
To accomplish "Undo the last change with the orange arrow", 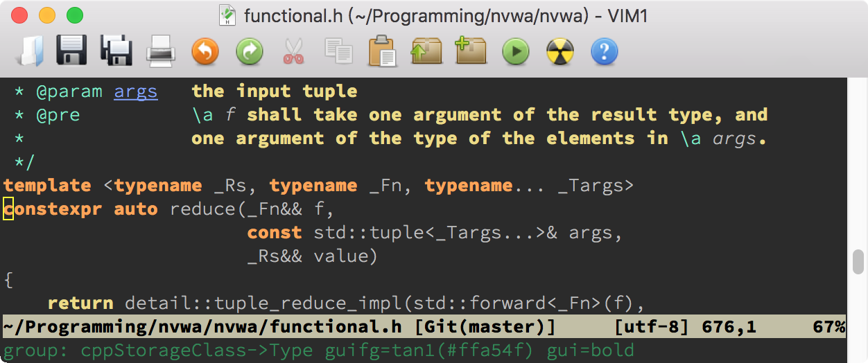I will point(205,51).
